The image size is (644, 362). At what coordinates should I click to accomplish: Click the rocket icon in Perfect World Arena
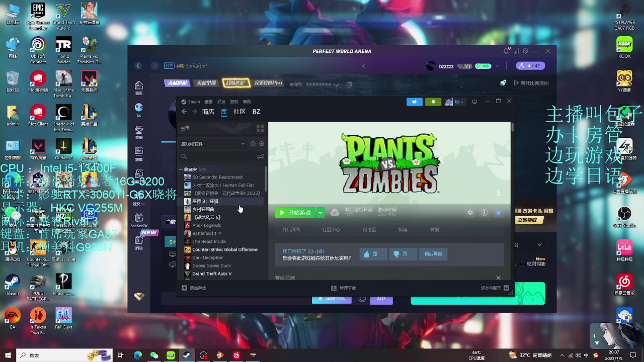503,83
